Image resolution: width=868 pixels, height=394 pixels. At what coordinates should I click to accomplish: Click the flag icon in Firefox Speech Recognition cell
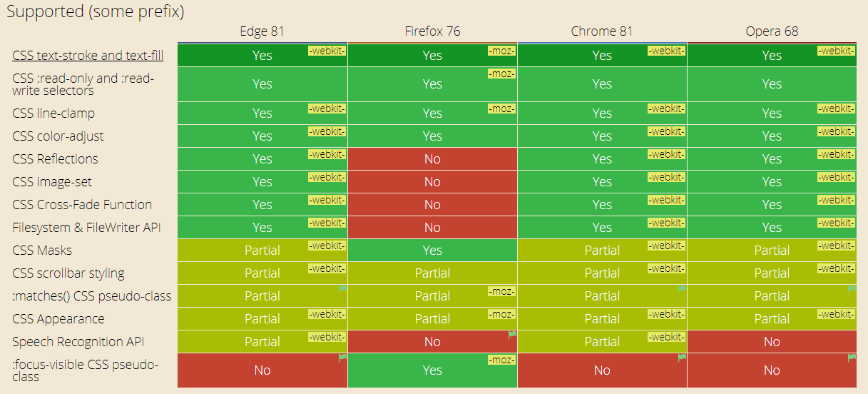tap(512, 334)
